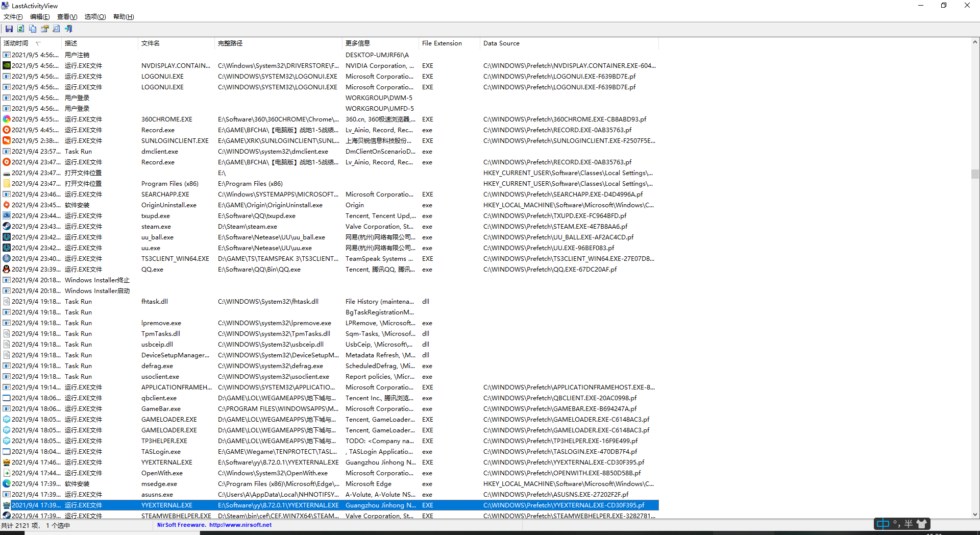Click the Exit door toolbar icon
980x535 pixels.
68,29
